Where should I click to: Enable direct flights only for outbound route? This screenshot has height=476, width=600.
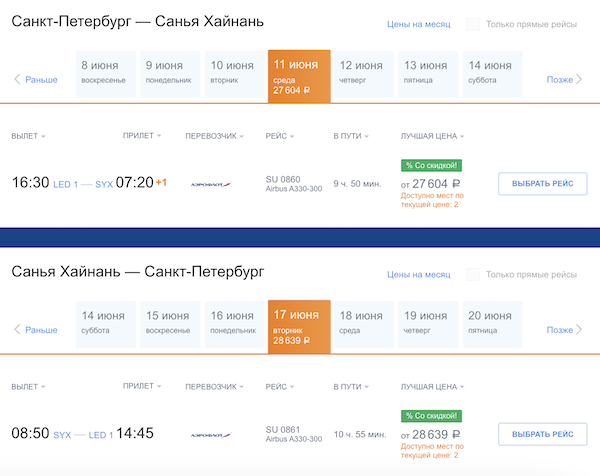pos(473,24)
